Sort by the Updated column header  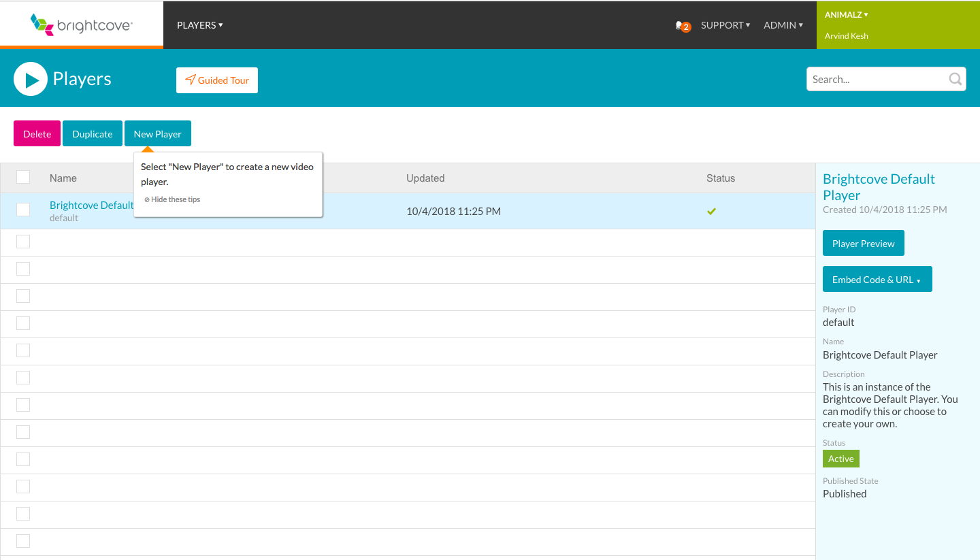click(x=425, y=178)
